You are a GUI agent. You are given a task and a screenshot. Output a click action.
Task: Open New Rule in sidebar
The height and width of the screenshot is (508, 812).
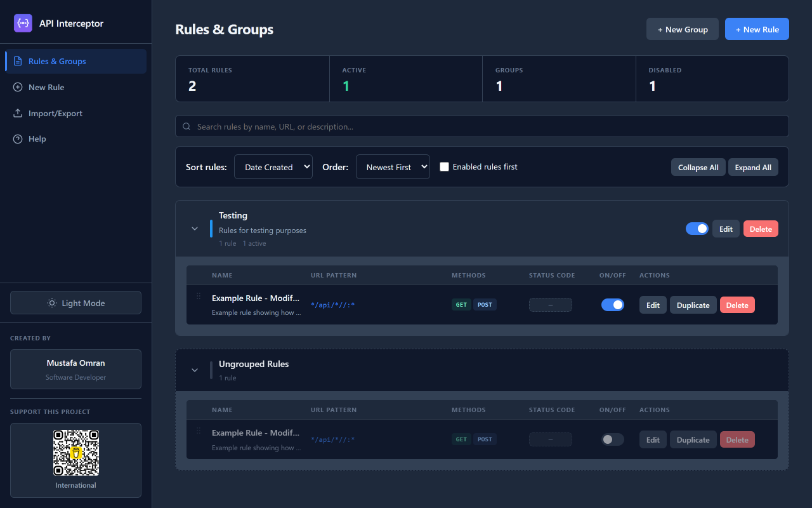coord(76,87)
